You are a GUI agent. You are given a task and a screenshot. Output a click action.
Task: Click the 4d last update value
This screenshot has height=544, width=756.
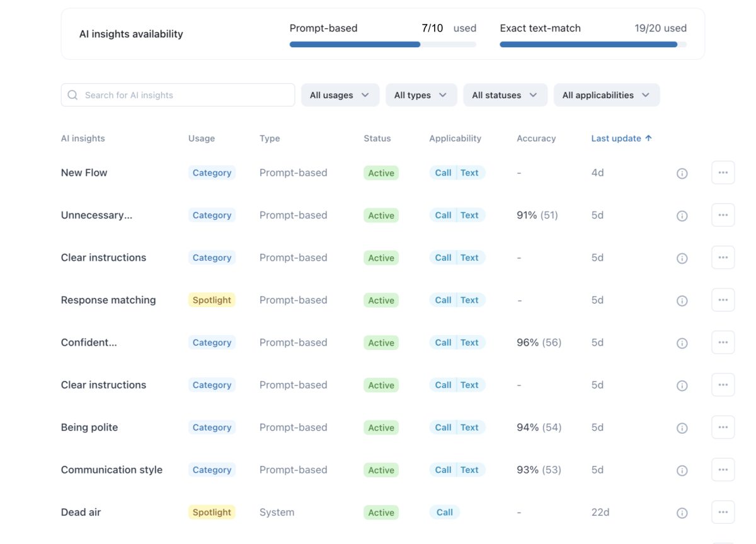(597, 173)
